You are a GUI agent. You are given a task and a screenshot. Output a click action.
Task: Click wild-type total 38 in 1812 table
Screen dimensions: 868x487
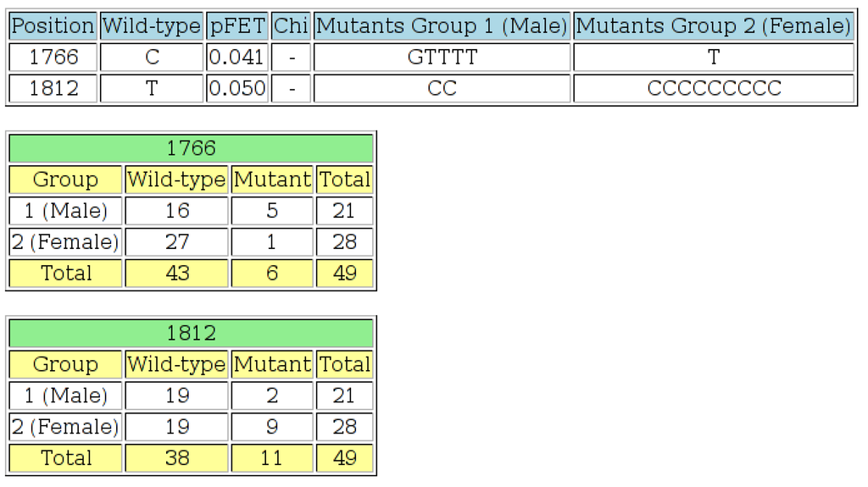point(176,457)
